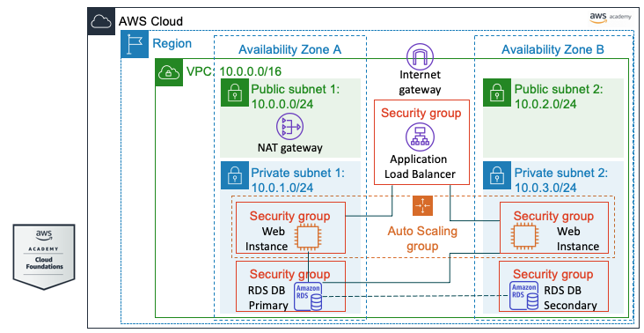644x333 pixels.
Task: Click Private subnet 1 lock icon
Action: click(x=235, y=175)
